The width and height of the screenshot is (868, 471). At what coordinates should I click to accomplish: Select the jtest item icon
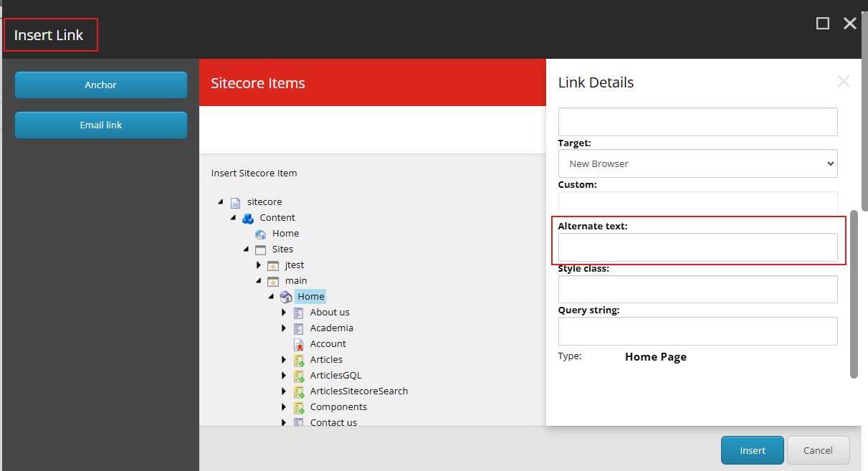pyautogui.click(x=273, y=265)
